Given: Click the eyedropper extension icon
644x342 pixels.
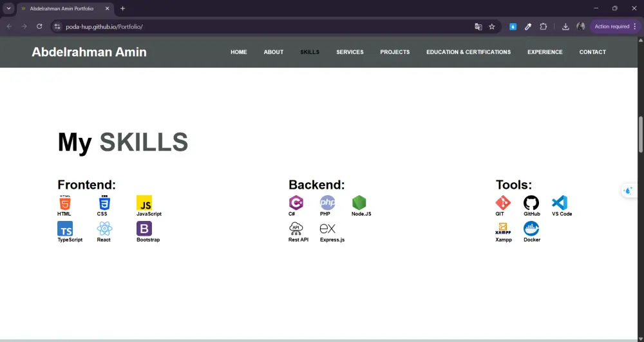Looking at the screenshot, I should 528,26.
